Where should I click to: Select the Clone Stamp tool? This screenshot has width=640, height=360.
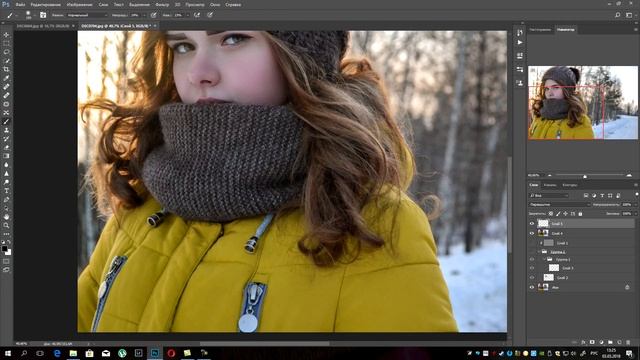coord(6,130)
